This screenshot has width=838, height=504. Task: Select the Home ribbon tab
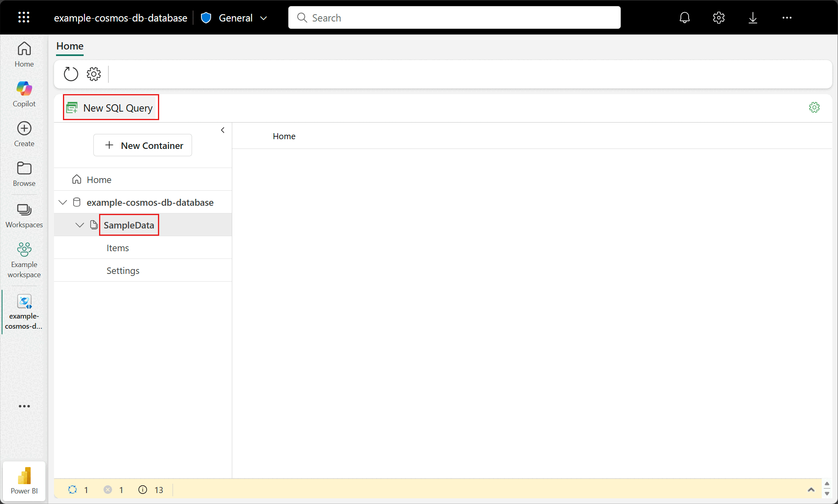tap(70, 46)
